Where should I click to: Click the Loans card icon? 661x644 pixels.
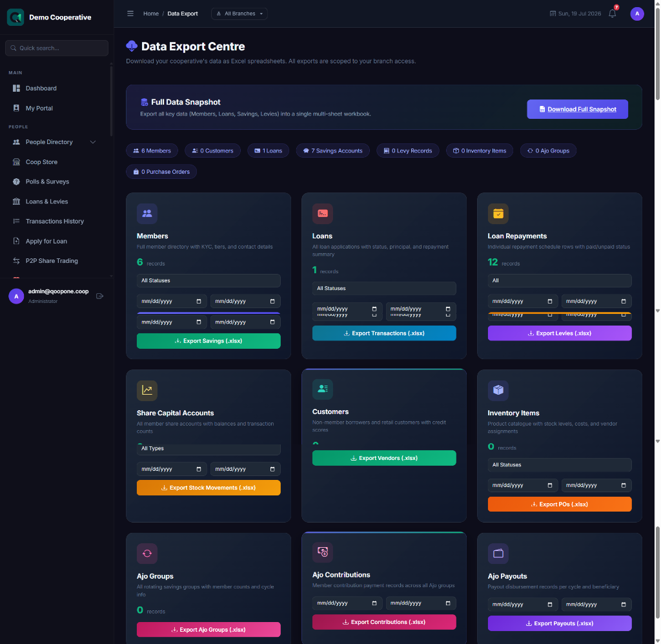[323, 214]
